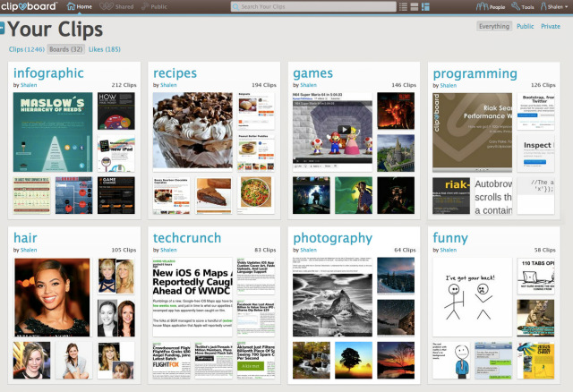Open the snowy trees night photo thumbnail
Image resolution: width=573 pixels, height=392 pixels.
click(x=396, y=276)
